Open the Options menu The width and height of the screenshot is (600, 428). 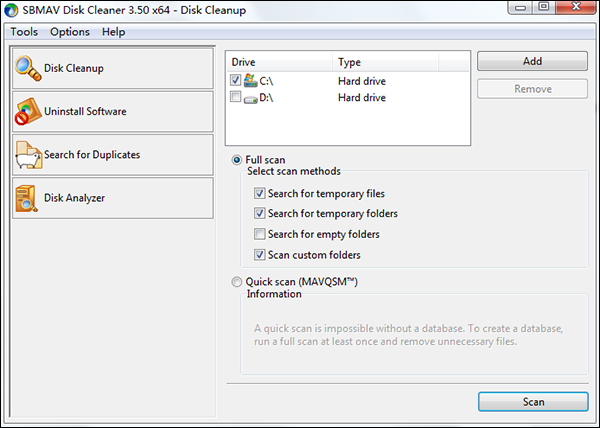pyautogui.click(x=70, y=32)
